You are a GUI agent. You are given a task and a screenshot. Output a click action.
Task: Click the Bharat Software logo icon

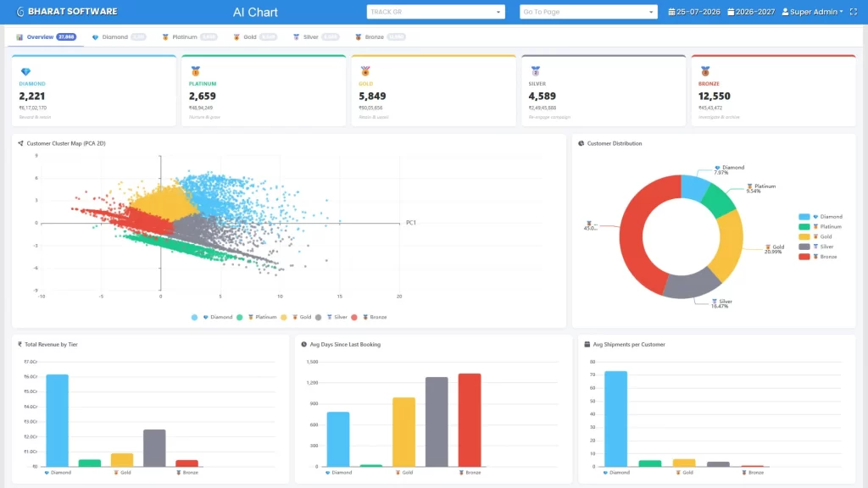20,12
